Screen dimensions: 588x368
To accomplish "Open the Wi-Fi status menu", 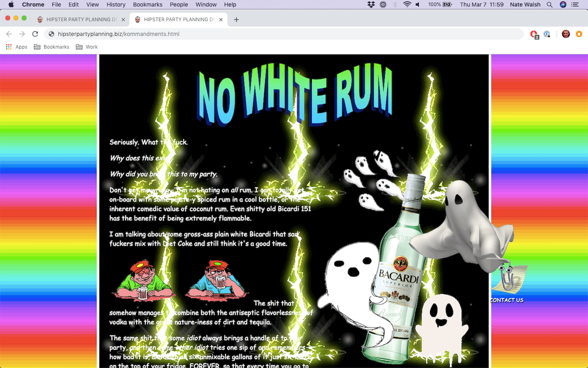I will pos(407,5).
